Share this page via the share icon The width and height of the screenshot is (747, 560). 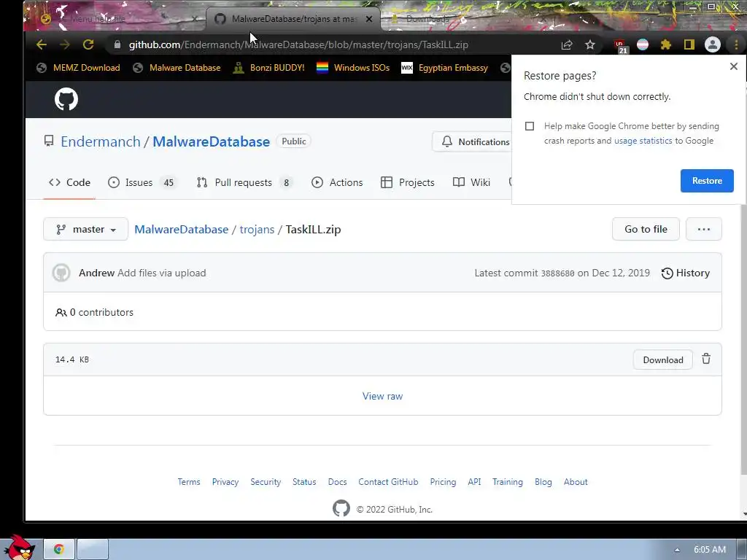[x=566, y=44]
